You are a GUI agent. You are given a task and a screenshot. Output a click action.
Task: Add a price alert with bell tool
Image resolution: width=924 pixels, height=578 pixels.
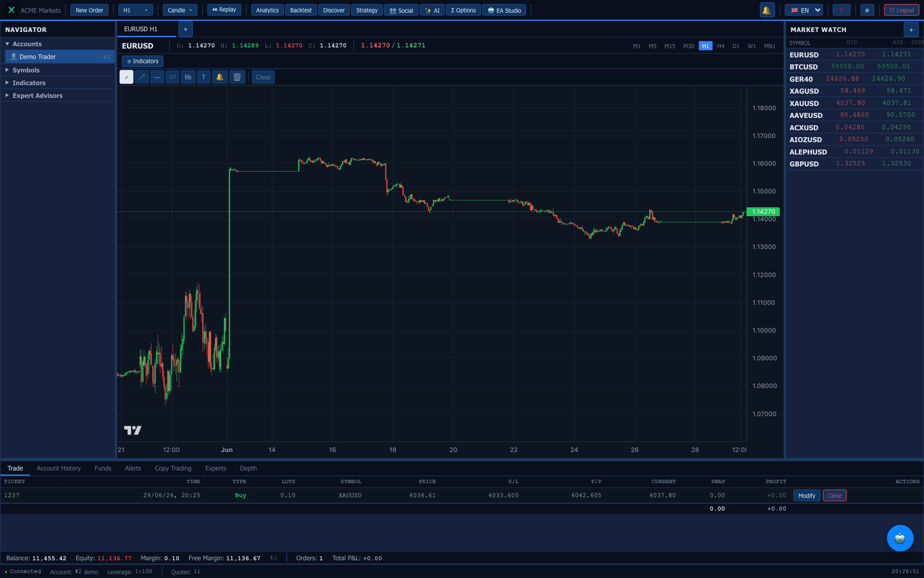[220, 77]
